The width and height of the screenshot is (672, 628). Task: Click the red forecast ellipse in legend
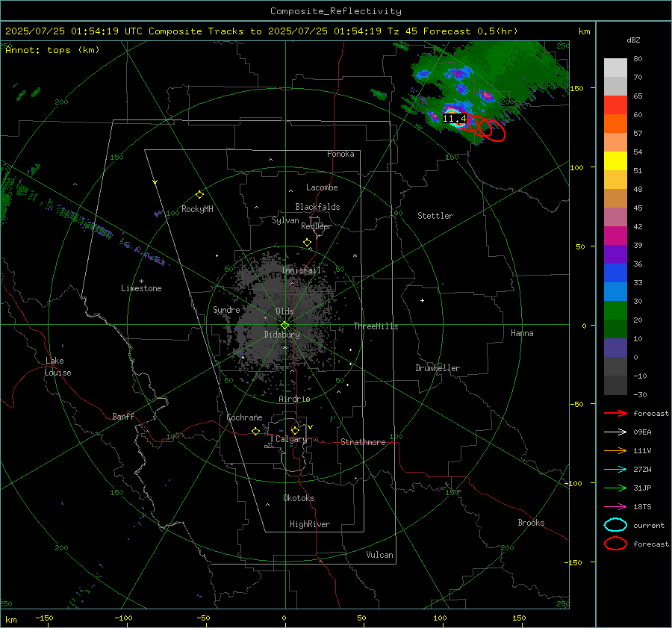pyautogui.click(x=615, y=544)
